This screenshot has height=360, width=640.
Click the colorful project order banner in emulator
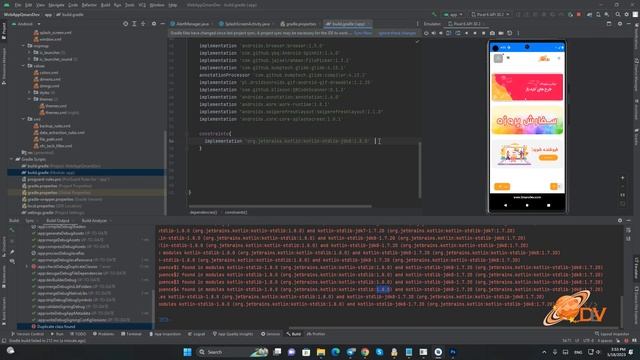click(x=527, y=121)
